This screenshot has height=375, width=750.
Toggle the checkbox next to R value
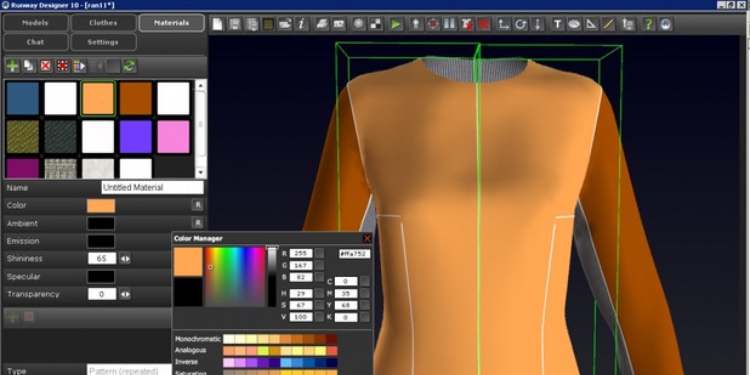coord(320,253)
